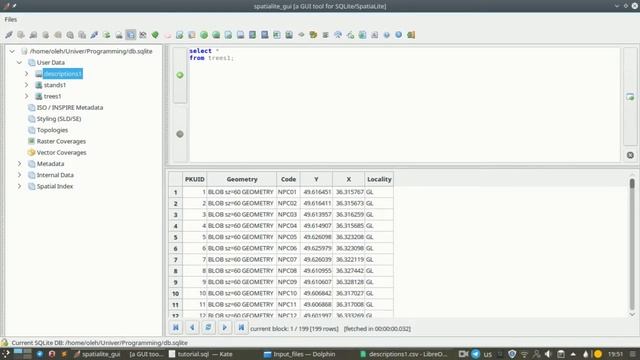Click the results table vertical scrollbar
This screenshot has height=360, width=640.
pos(632,244)
